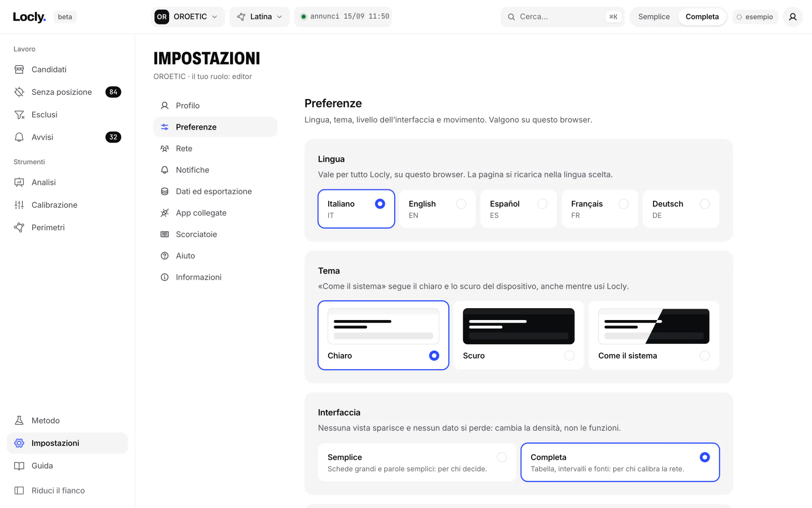Click the App collegate plug icon
The width and height of the screenshot is (812, 508).
[x=165, y=213]
